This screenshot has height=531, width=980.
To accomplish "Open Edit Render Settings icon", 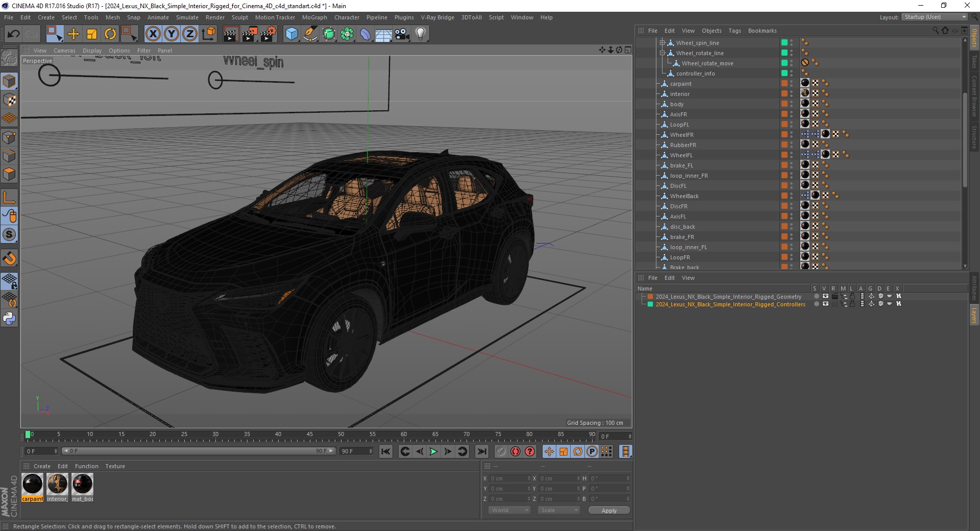I will pos(268,34).
